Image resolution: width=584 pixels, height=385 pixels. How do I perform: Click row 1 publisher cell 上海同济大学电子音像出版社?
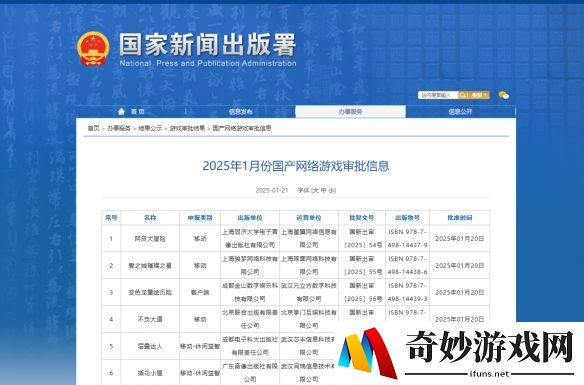(x=250, y=238)
